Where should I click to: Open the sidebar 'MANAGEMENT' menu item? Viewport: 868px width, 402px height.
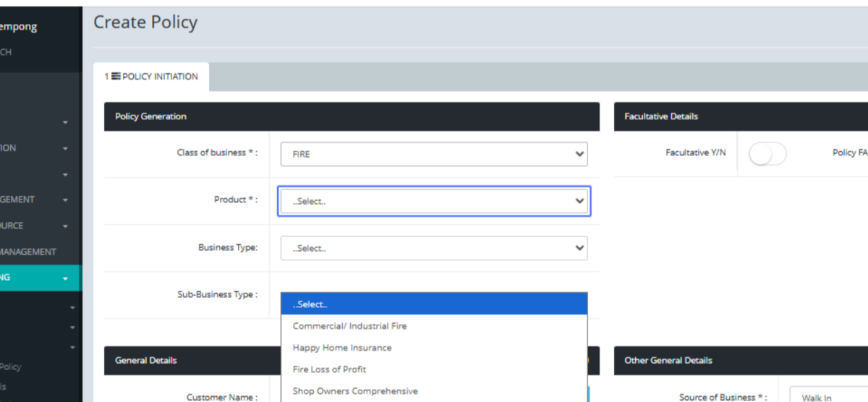pos(29,252)
